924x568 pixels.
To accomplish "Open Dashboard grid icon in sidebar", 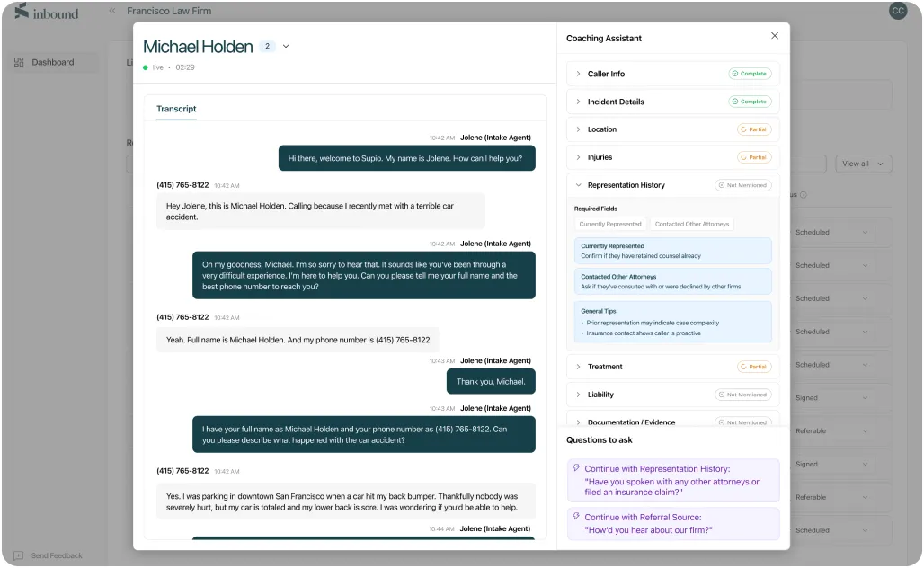I will coord(19,62).
